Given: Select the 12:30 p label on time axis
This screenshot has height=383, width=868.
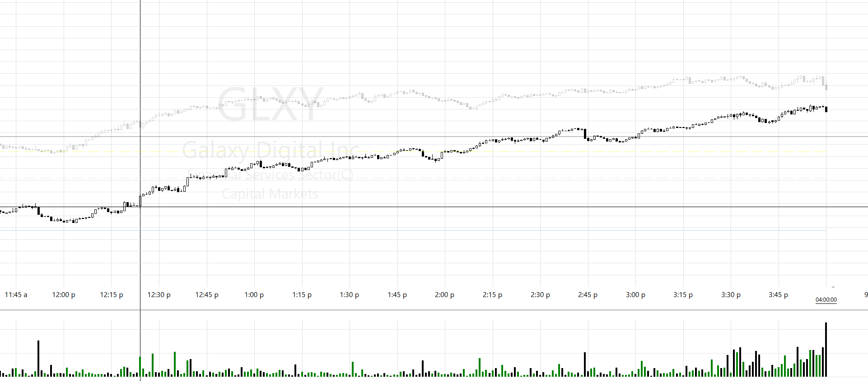Looking at the screenshot, I should click(x=159, y=295).
